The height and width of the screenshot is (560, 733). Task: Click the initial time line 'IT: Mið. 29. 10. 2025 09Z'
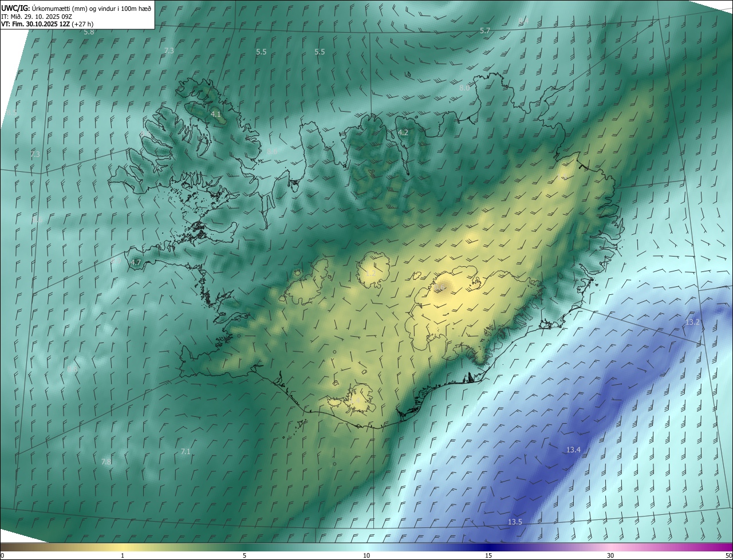tap(36, 16)
